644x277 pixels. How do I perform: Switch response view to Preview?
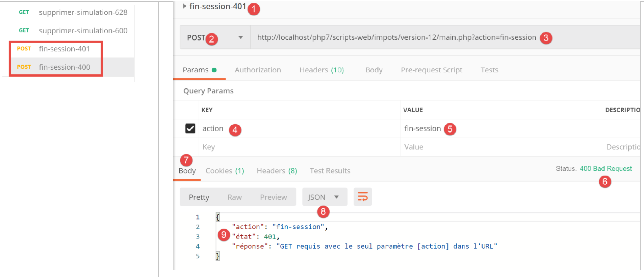[x=273, y=197]
